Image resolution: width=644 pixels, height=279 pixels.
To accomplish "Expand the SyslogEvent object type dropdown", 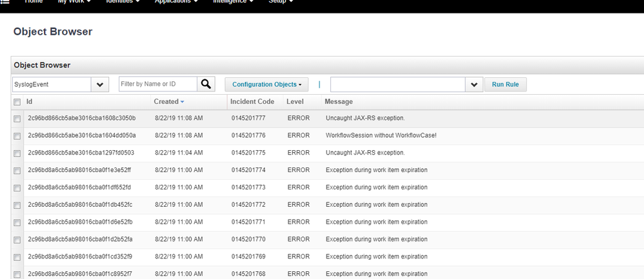I will 100,84.
